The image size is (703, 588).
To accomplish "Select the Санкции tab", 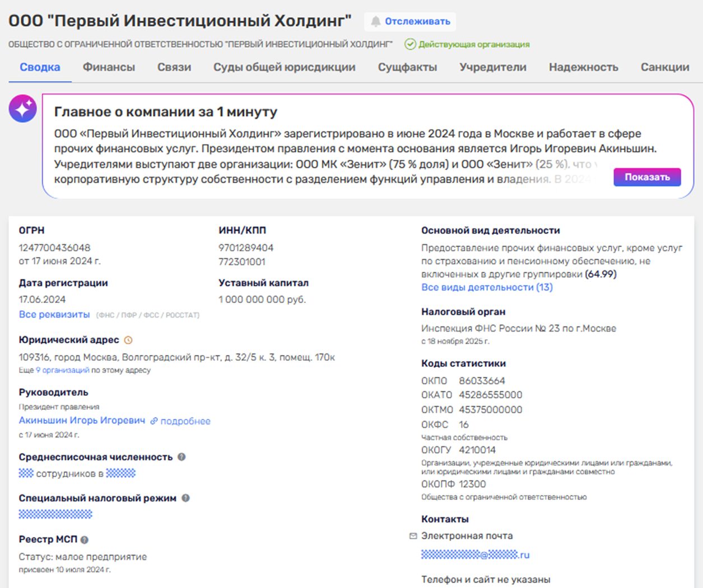I will 665,67.
